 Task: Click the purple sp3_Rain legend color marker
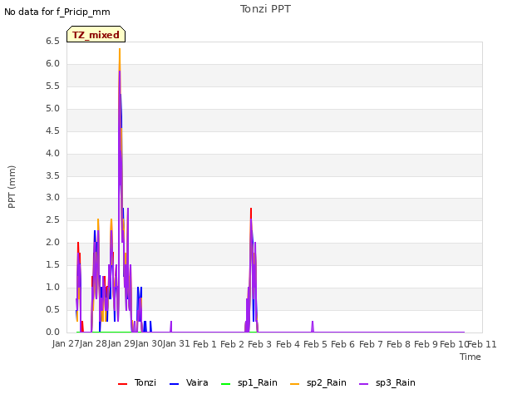tap(364, 384)
